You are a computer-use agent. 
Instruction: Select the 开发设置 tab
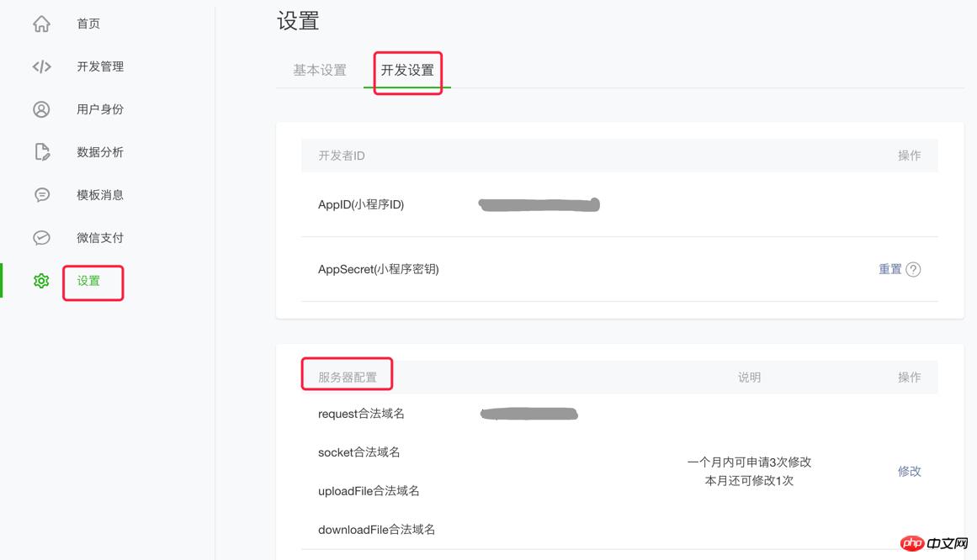click(407, 71)
